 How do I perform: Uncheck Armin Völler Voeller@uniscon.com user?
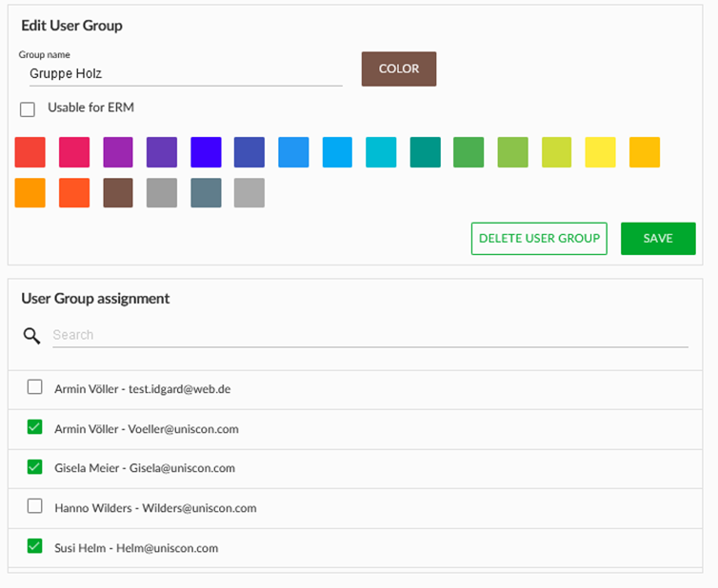point(35,427)
